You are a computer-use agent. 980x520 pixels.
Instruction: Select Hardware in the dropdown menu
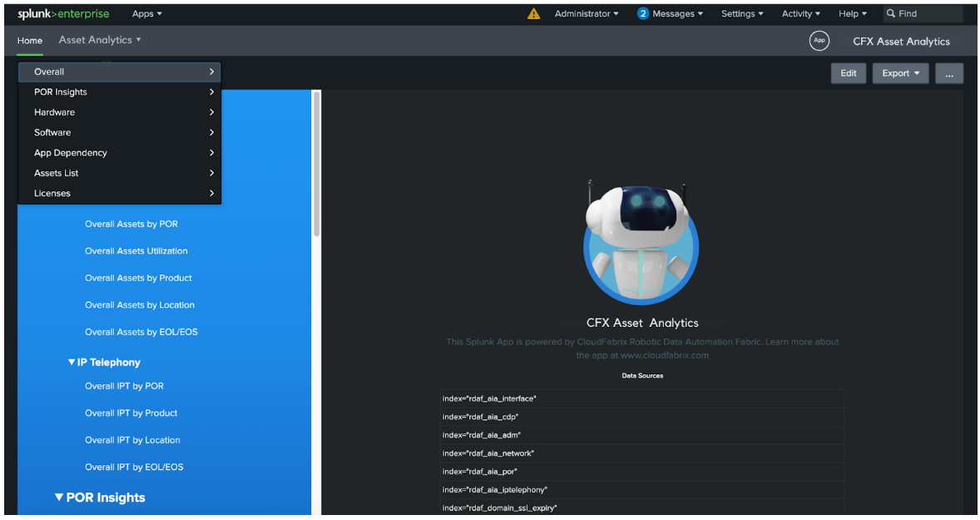pyautogui.click(x=55, y=112)
